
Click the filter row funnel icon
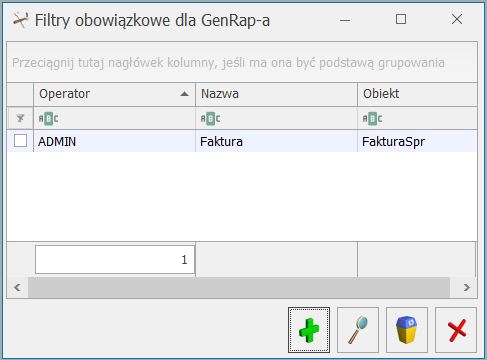point(20,118)
